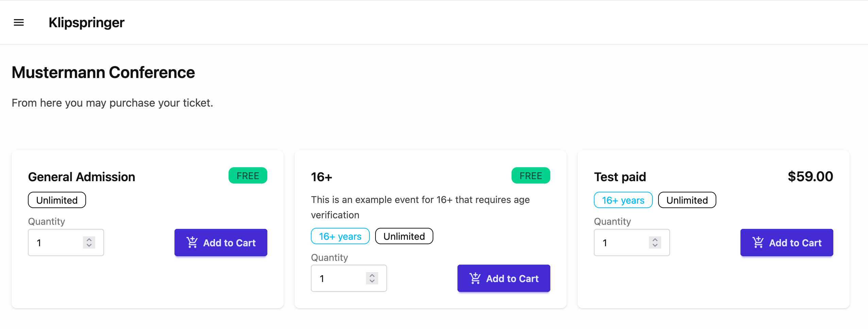Click cart icon on General Admission button
Viewport: 868px width, 329px height.
tap(192, 242)
